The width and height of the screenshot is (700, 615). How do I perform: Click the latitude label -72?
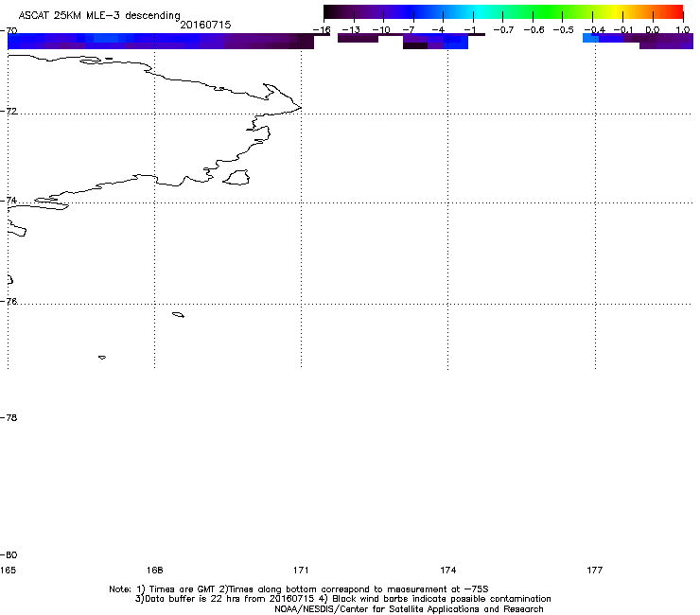9,111
